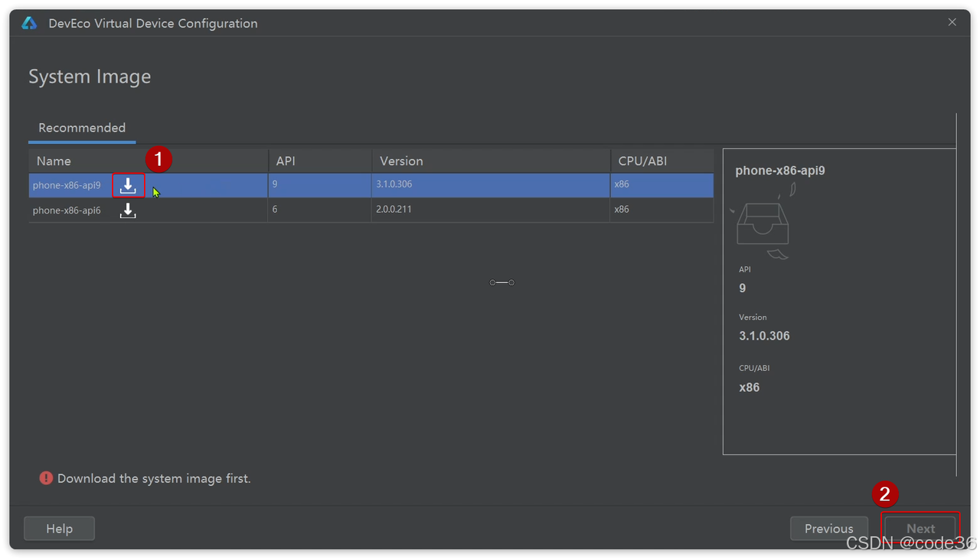
Task: Download the phone-x86-api6 system image
Action: click(x=128, y=210)
